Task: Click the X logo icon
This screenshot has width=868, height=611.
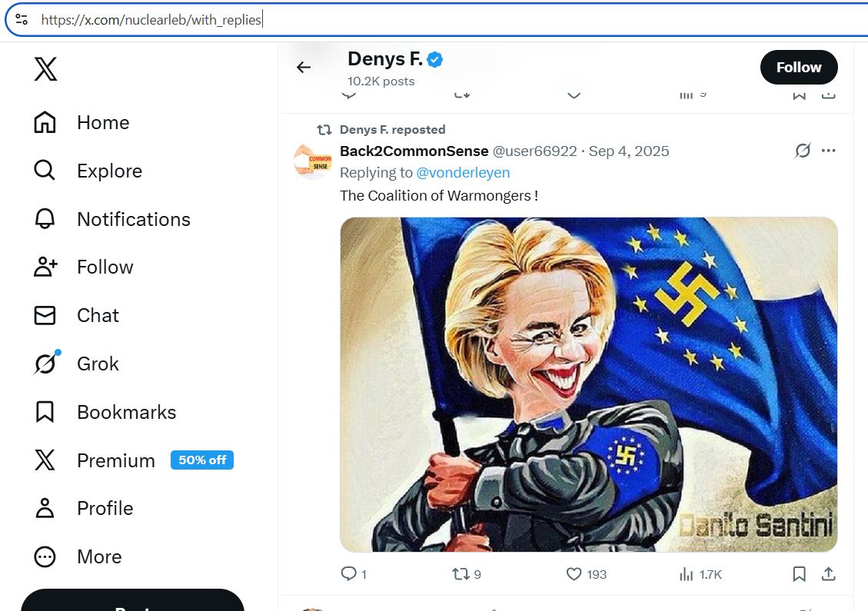Action: pos(45,70)
